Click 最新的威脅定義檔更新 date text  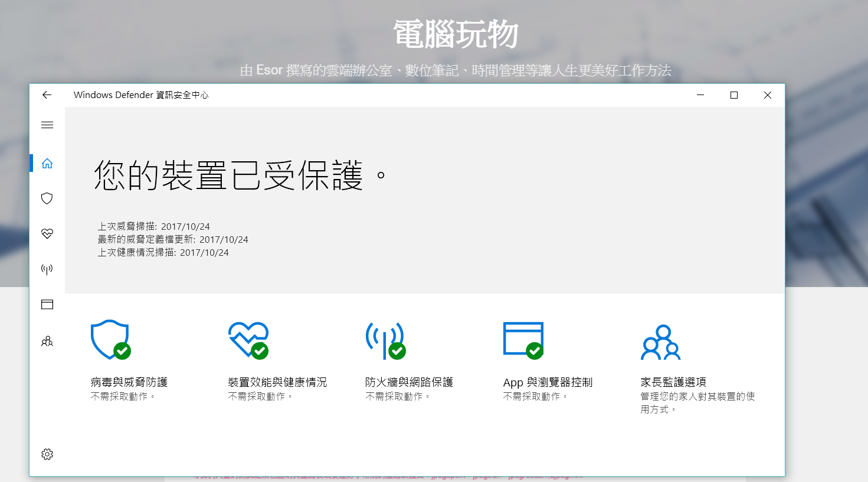coord(173,239)
